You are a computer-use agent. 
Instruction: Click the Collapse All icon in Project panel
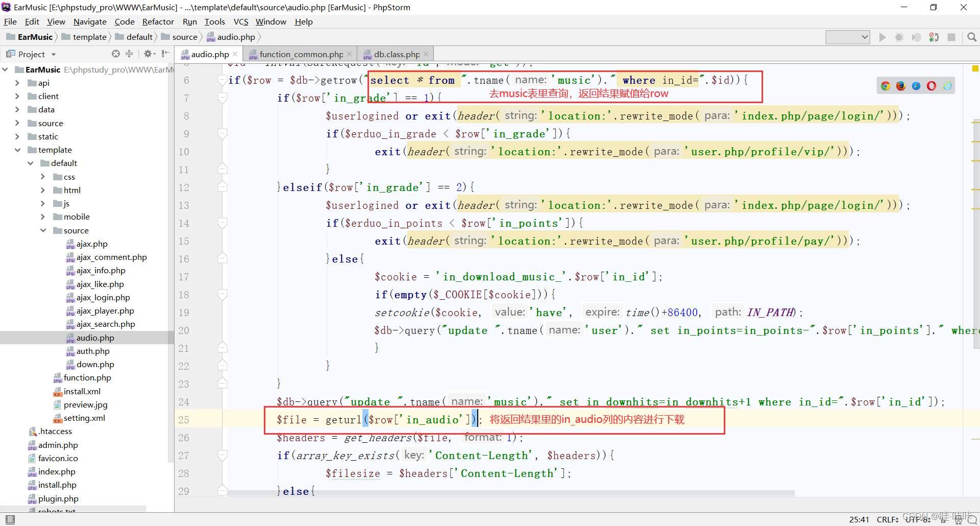coord(129,54)
